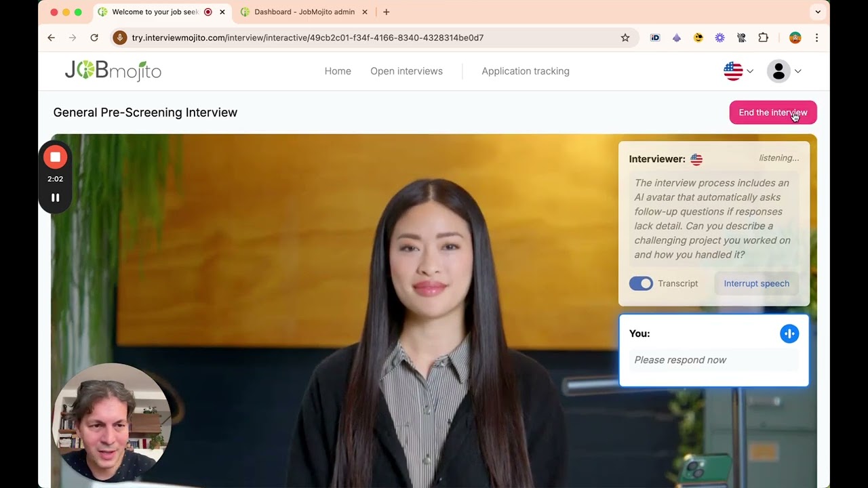Click the listening... status text

pyautogui.click(x=779, y=158)
